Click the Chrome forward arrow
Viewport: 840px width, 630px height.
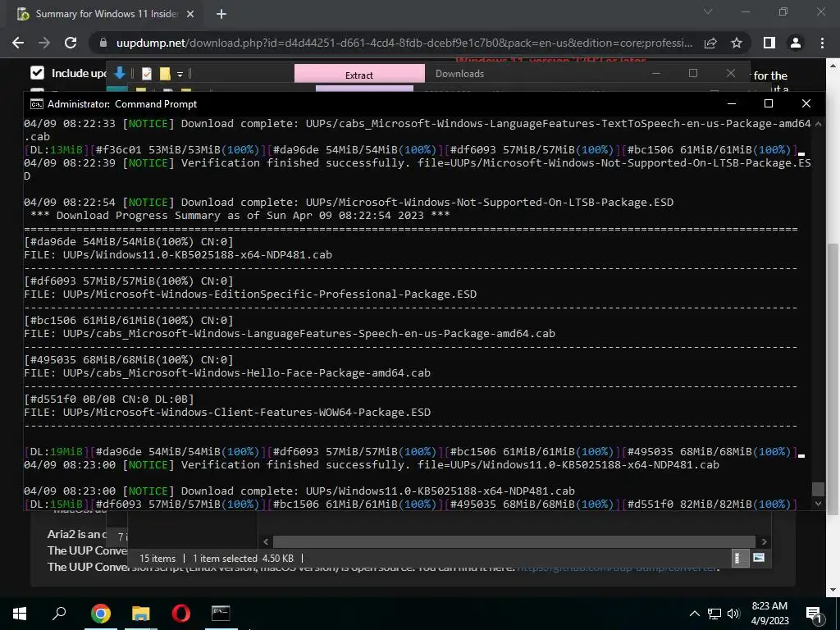44,43
